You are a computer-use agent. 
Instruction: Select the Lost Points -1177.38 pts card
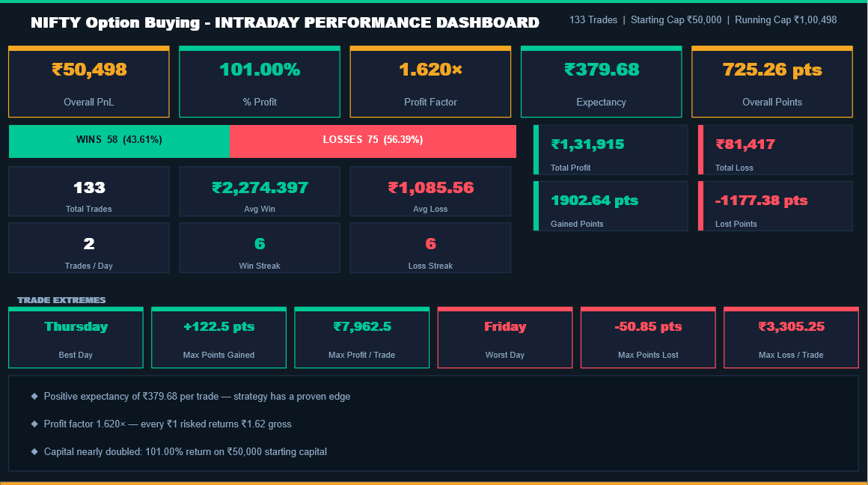tap(775, 206)
